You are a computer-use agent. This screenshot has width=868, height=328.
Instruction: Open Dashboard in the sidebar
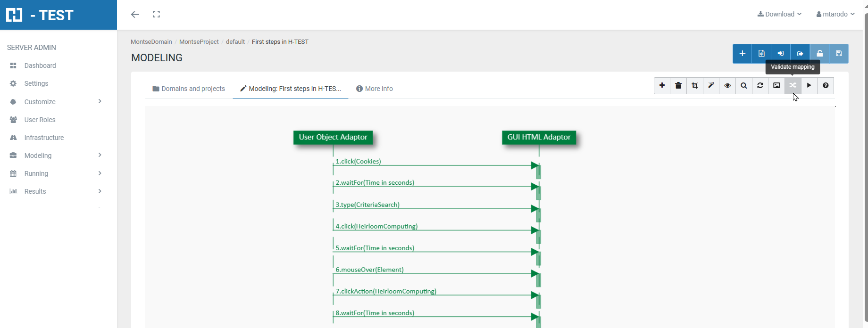click(x=40, y=66)
